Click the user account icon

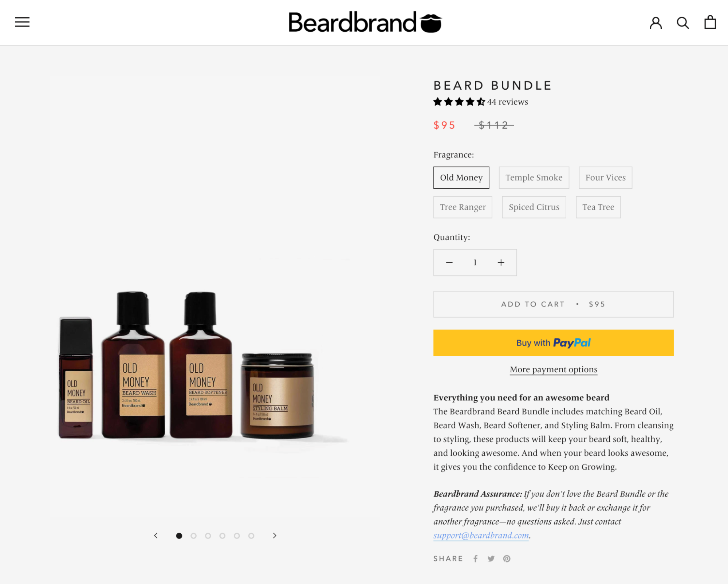(656, 22)
